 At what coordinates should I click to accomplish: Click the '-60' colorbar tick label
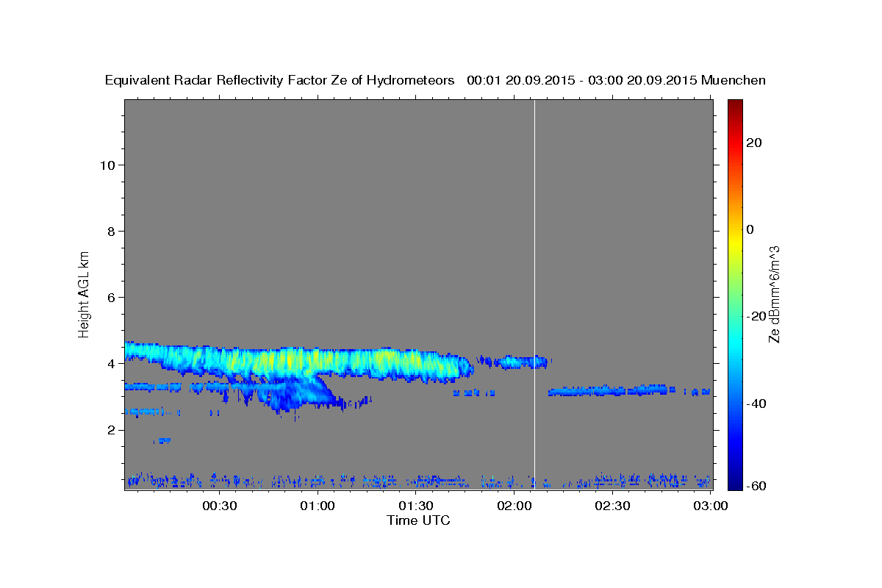point(756,486)
